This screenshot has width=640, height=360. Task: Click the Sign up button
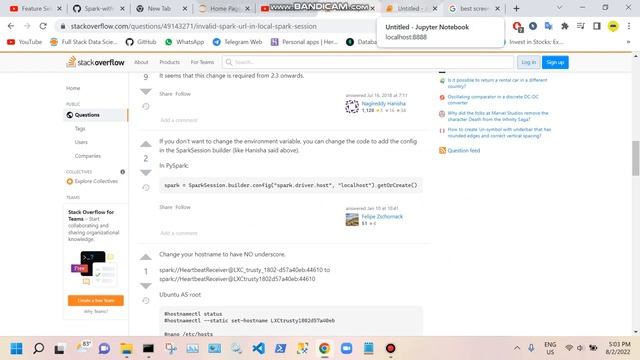555,62
